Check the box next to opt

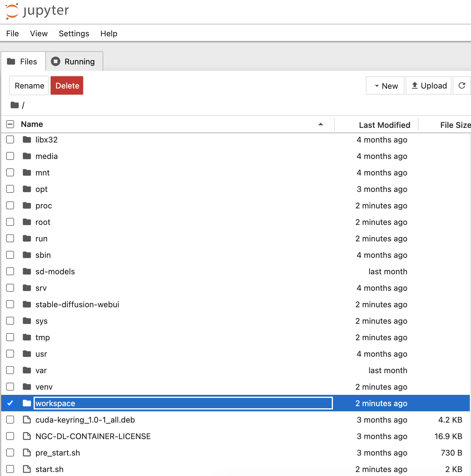10,189
